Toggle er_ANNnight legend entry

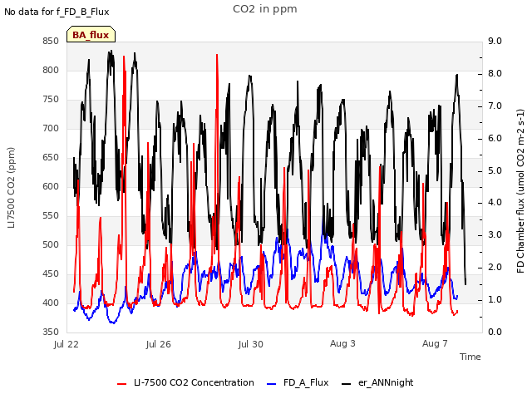click(386, 382)
